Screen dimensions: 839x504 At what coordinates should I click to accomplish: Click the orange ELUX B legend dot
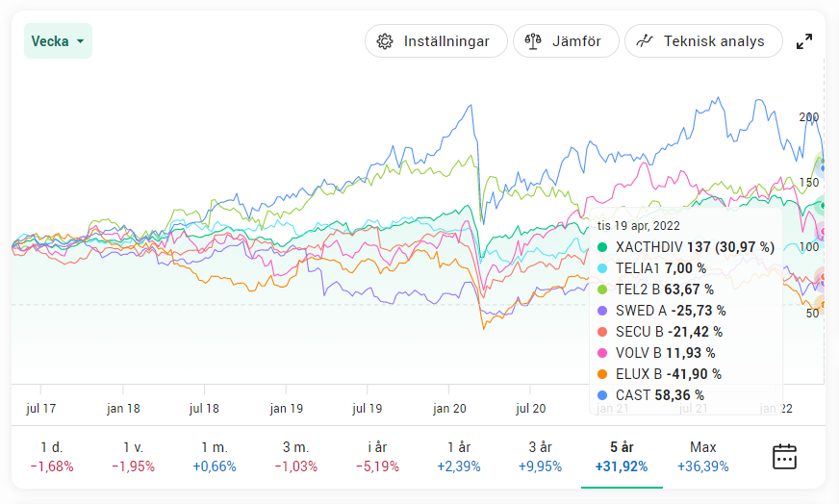click(x=603, y=374)
